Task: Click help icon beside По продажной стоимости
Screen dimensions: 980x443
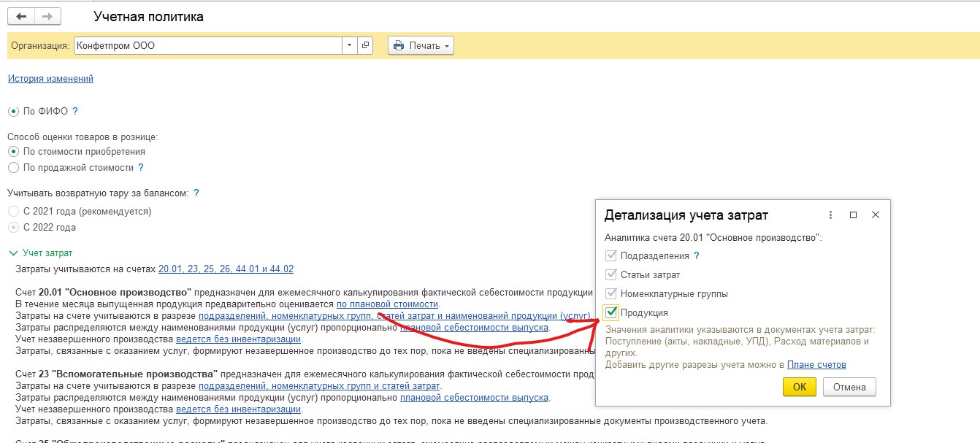Action: coord(141,168)
